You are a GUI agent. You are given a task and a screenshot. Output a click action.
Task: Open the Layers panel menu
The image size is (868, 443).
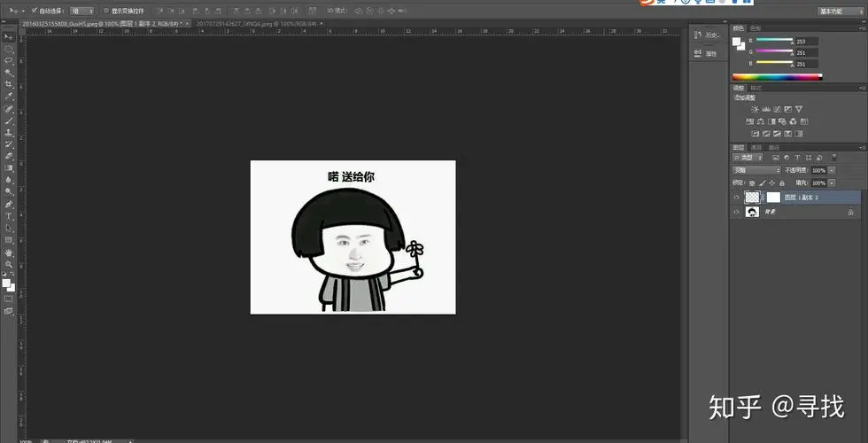pyautogui.click(x=863, y=148)
